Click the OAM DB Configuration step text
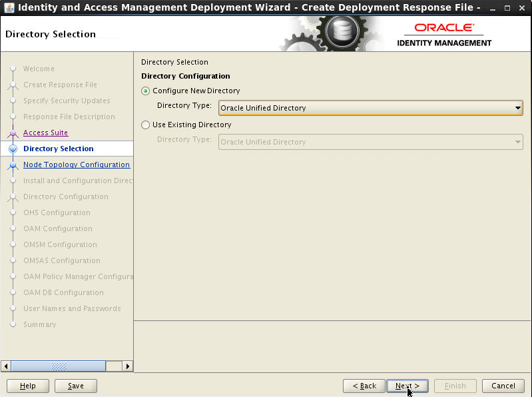The height and width of the screenshot is (397, 532). [63, 292]
